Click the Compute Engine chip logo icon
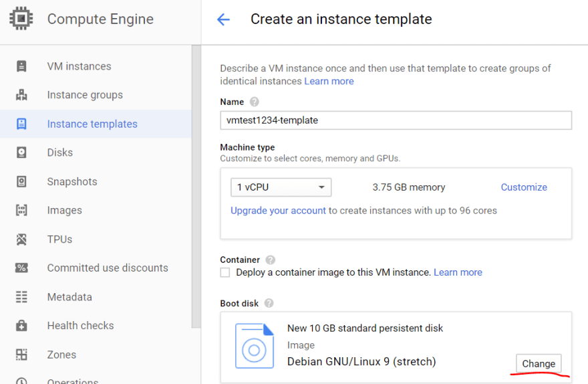Screen dimensions: 588x384 tap(21, 18)
